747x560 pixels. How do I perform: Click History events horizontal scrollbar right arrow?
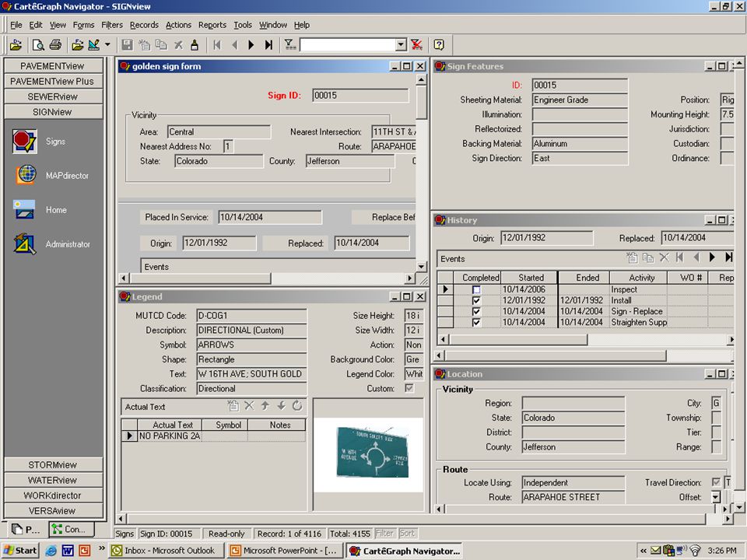click(731, 340)
